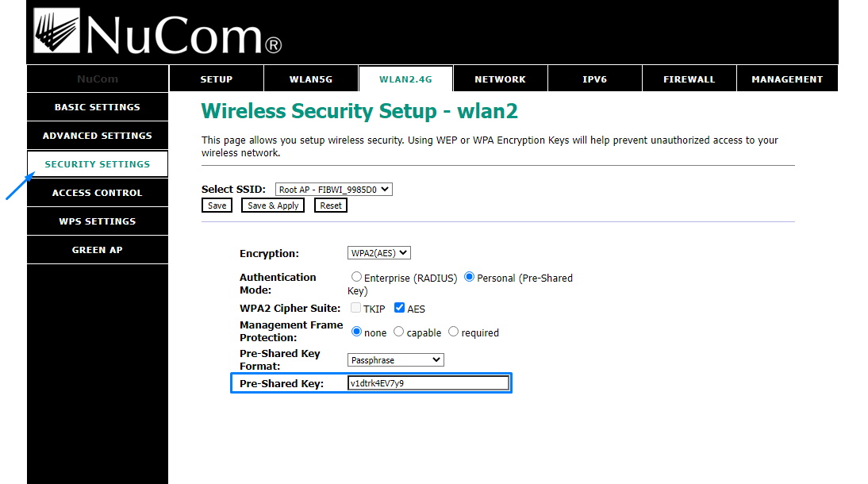Set Management Frame Protection to required
Screen dimensions: 868x484
point(453,331)
